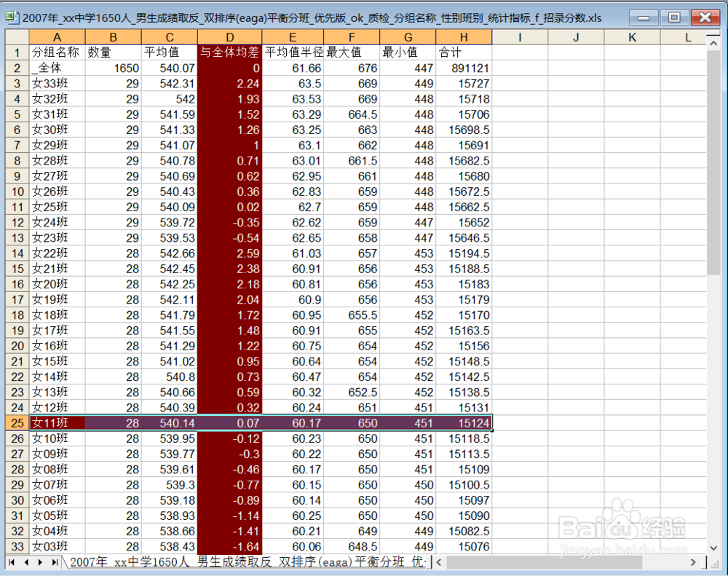The width and height of the screenshot is (728, 576).
Task: Click horizontal scrollbar right arrow
Action: coord(693,563)
